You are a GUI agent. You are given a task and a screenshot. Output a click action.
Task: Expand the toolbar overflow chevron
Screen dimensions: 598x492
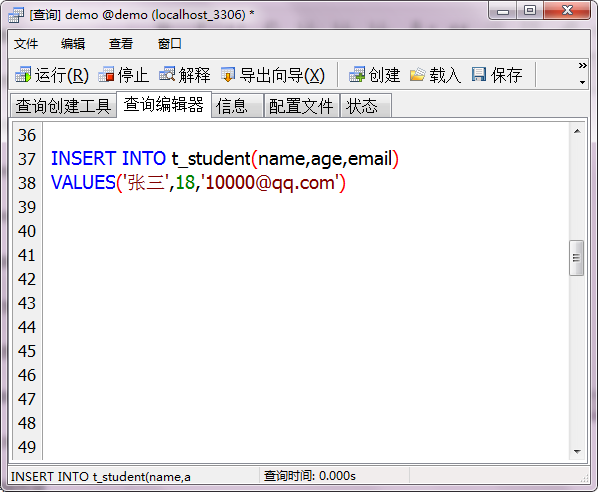(582, 66)
